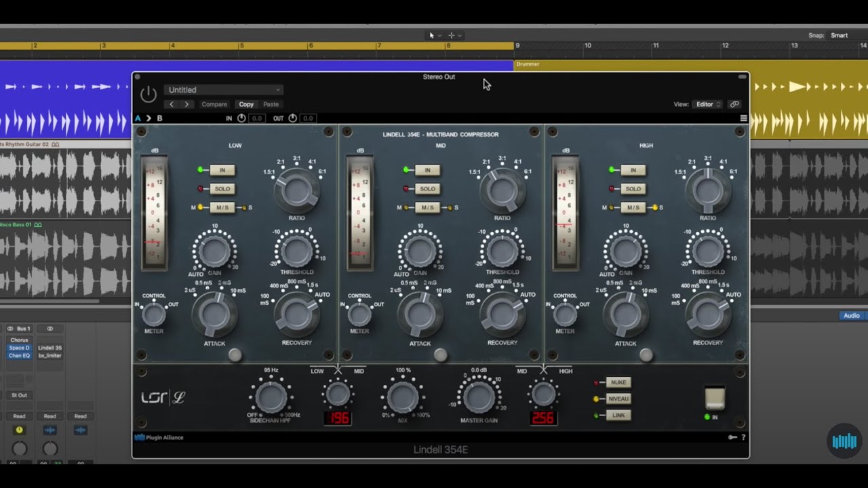Toggle the HIGH band SOLO button
868x488 pixels.
pyautogui.click(x=633, y=189)
